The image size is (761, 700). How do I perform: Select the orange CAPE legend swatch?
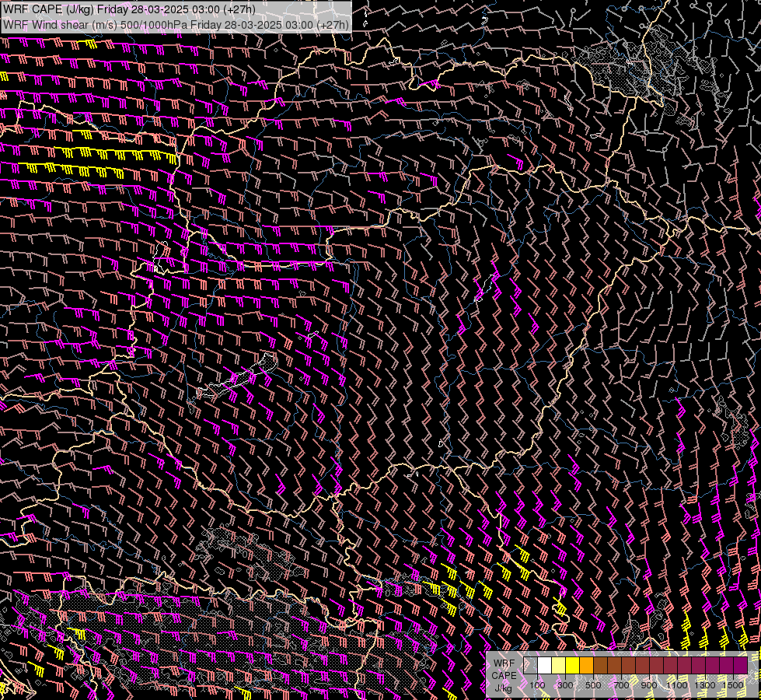point(586,666)
